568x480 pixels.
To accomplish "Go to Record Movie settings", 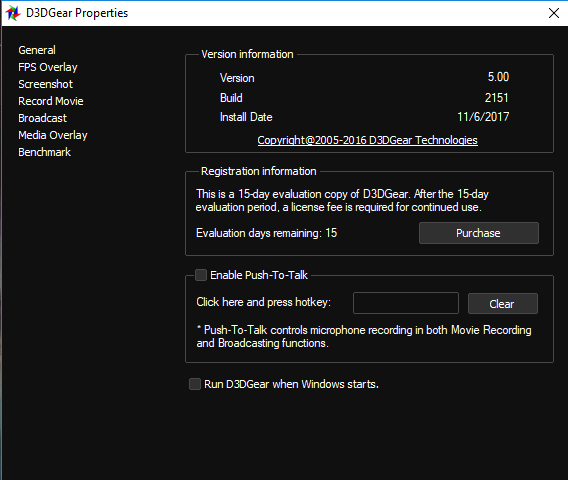I will tap(51, 101).
